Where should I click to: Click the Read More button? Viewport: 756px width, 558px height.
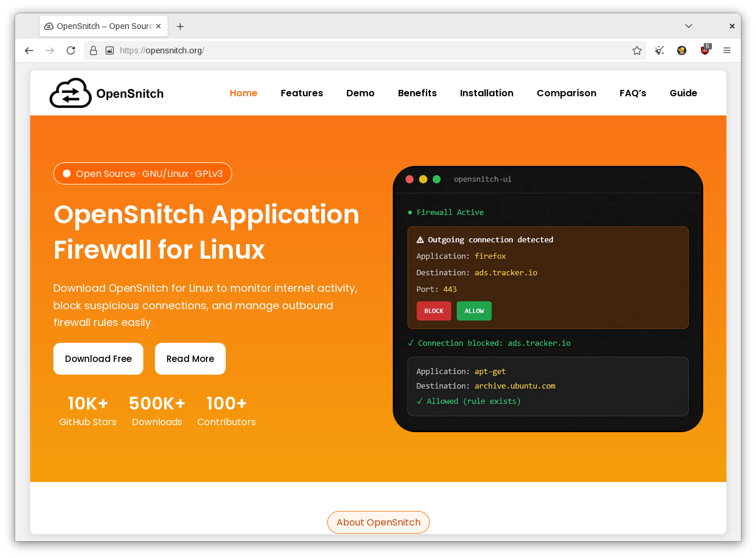[x=190, y=358]
